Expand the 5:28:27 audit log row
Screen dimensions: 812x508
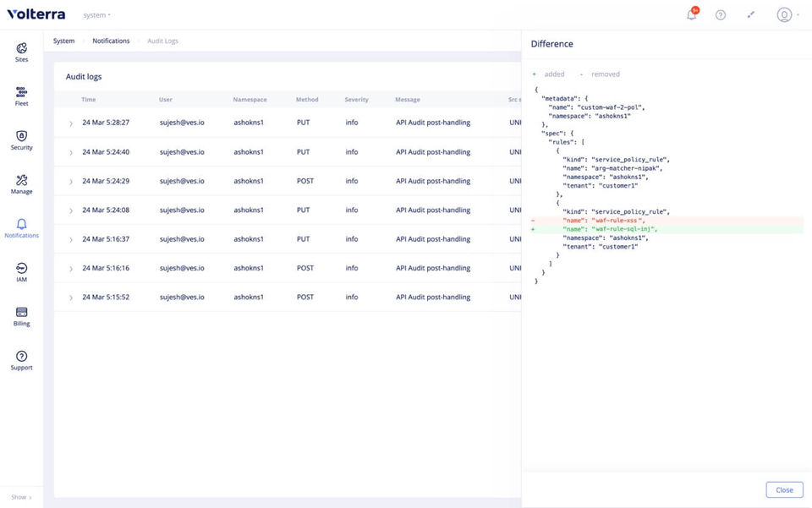71,123
